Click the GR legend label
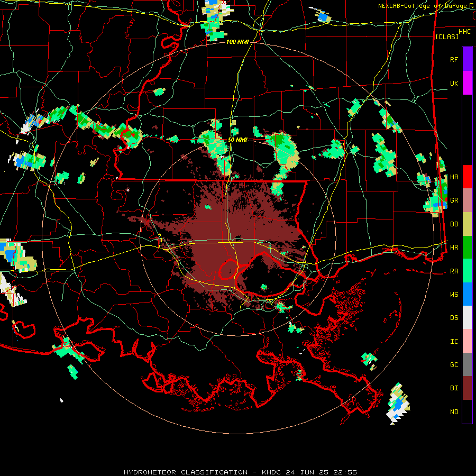The height and width of the screenshot is (476, 476). (454, 200)
